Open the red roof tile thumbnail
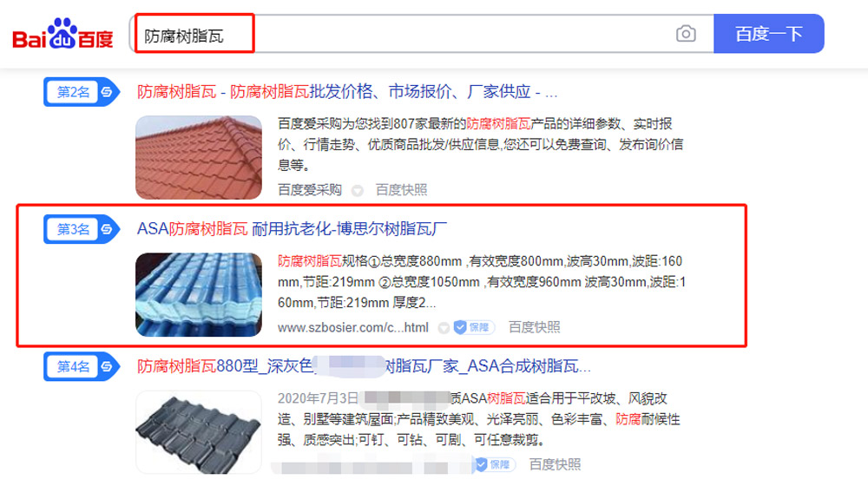Viewport: 868px width, 486px height. tap(199, 157)
